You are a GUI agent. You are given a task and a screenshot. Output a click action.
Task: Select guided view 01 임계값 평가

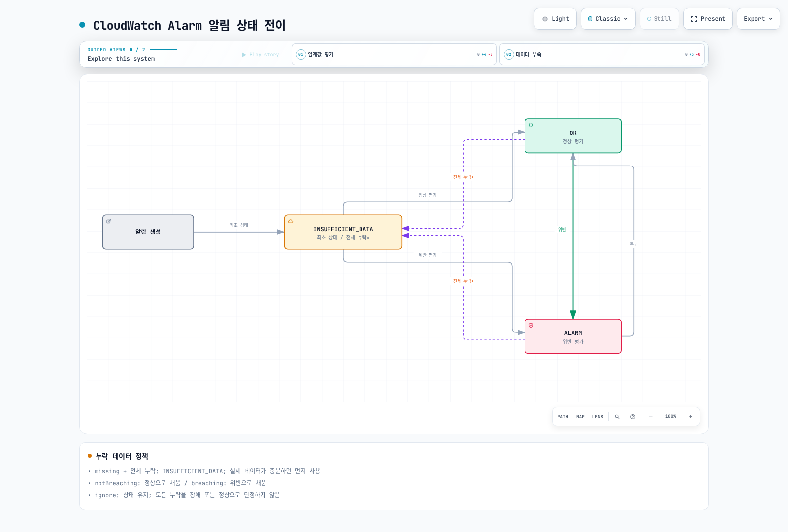[394, 54]
